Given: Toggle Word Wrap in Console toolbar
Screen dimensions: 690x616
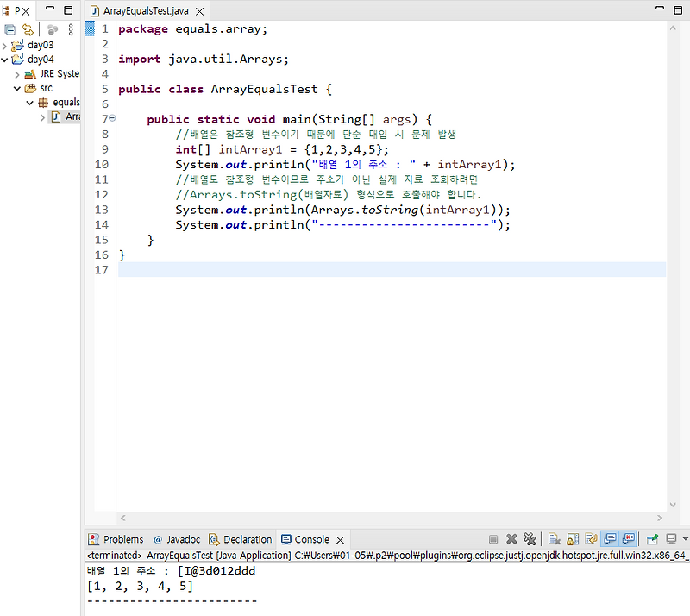Looking at the screenshot, I should click(591, 539).
